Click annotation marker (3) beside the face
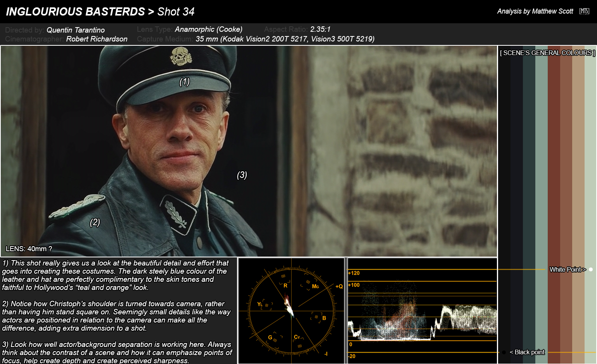Image resolution: width=597 pixels, height=364 pixels. click(x=242, y=175)
